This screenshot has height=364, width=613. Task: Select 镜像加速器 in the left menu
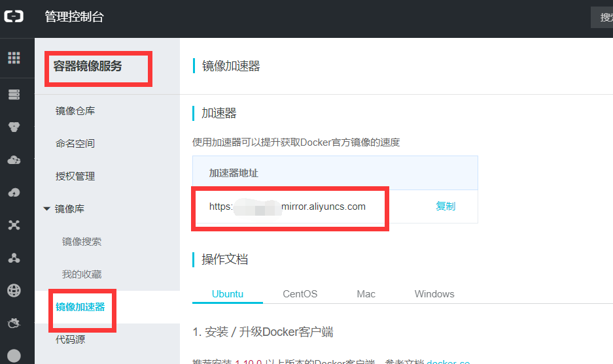(x=80, y=307)
